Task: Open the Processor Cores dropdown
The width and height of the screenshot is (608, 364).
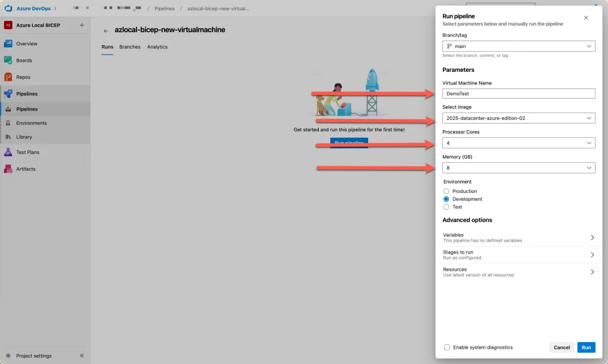Action: pyautogui.click(x=518, y=143)
